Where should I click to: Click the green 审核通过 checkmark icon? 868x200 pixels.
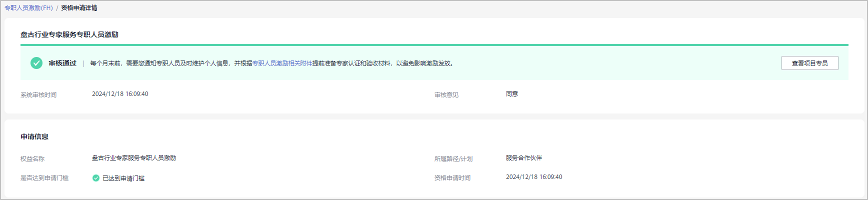tap(36, 63)
